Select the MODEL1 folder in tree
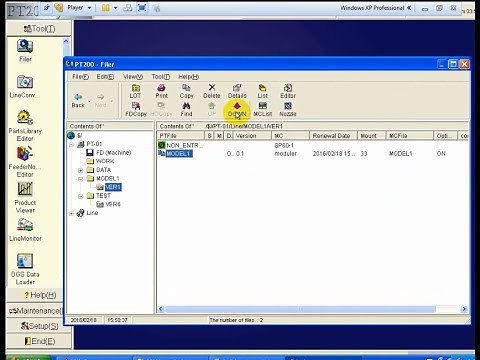The width and height of the screenshot is (480, 360). [x=107, y=179]
